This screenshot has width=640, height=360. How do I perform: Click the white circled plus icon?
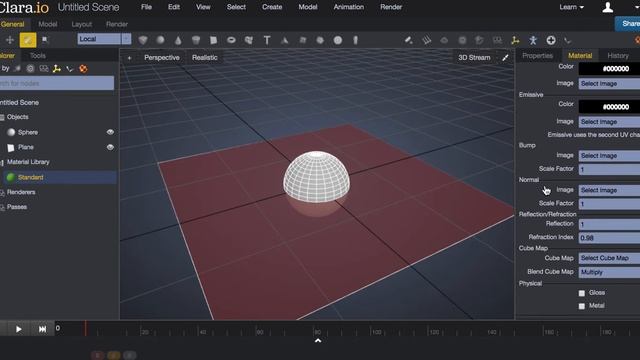(x=551, y=40)
